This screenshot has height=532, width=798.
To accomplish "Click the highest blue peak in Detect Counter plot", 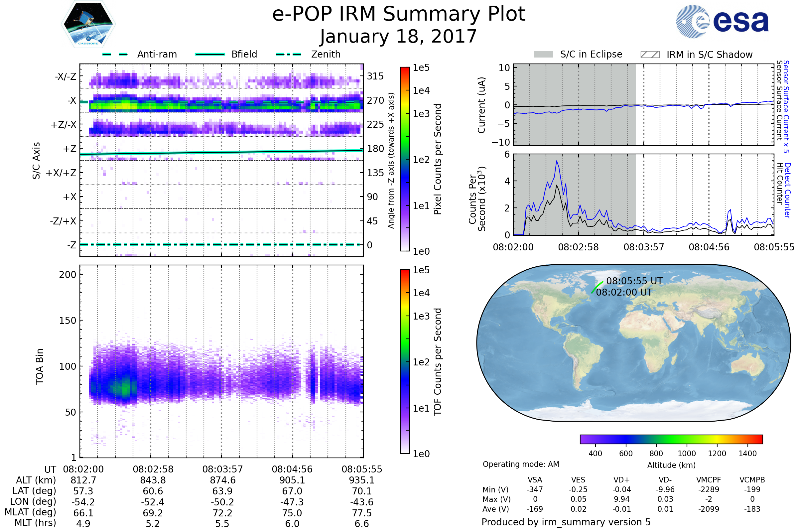I will click(557, 161).
